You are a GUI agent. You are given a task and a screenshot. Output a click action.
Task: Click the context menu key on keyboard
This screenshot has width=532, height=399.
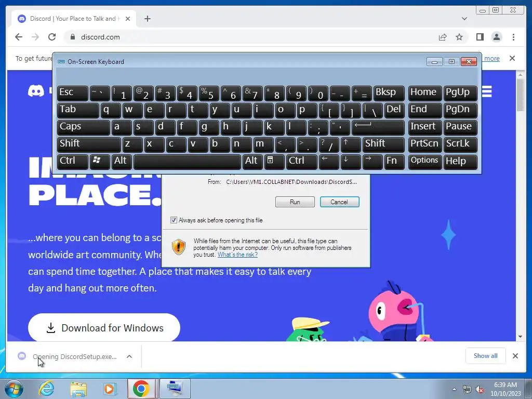(274, 162)
